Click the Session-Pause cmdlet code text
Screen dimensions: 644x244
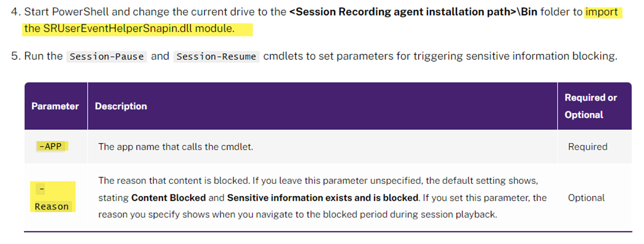107,57
